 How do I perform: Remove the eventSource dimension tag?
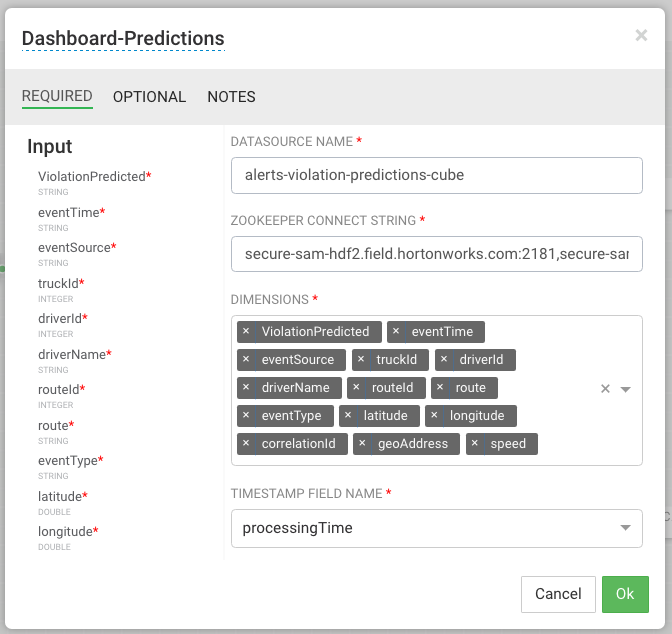pos(246,359)
